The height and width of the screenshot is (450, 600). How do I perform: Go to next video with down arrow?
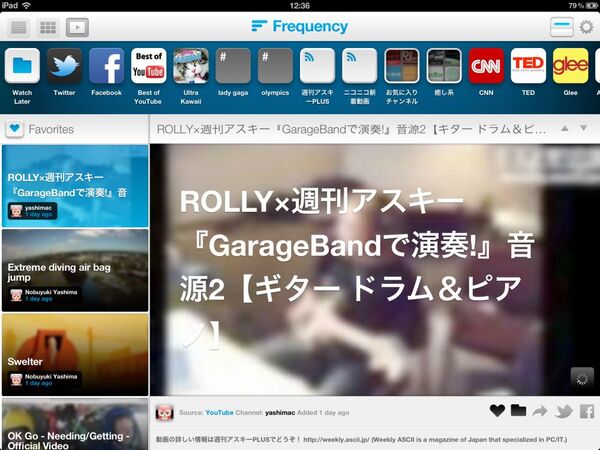pyautogui.click(x=583, y=128)
